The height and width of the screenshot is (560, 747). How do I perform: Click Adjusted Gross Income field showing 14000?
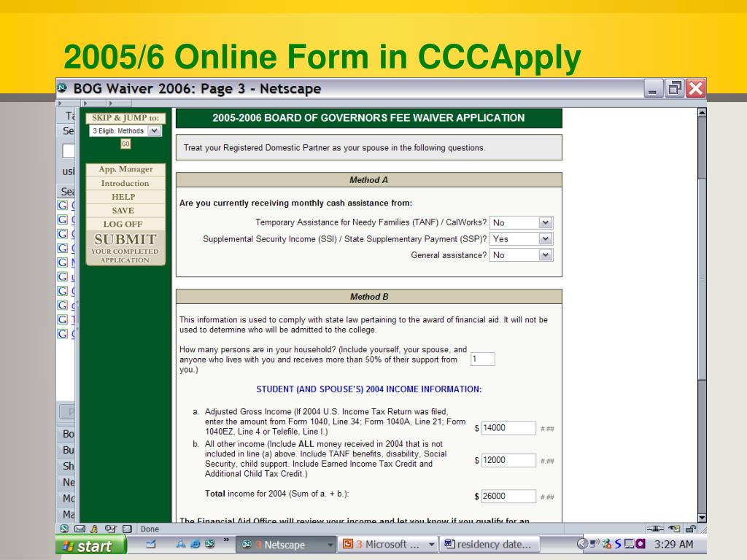(x=508, y=428)
